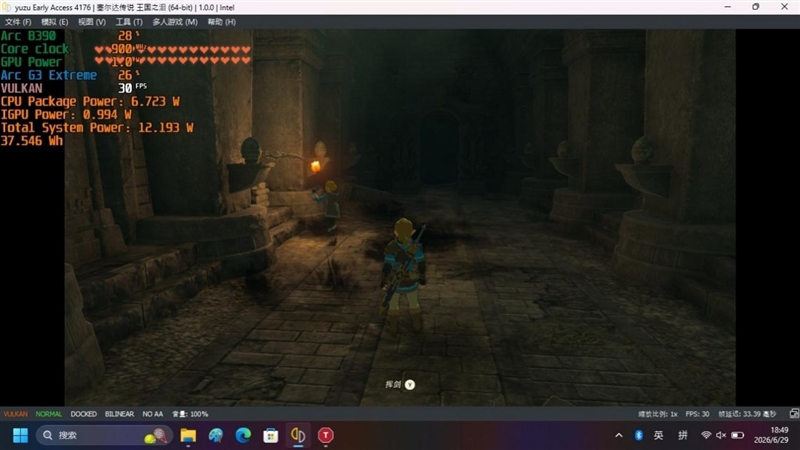Click the multiplayer status icon in yuzu status bar
Viewport: 800px width, 450px height.
[x=794, y=414]
